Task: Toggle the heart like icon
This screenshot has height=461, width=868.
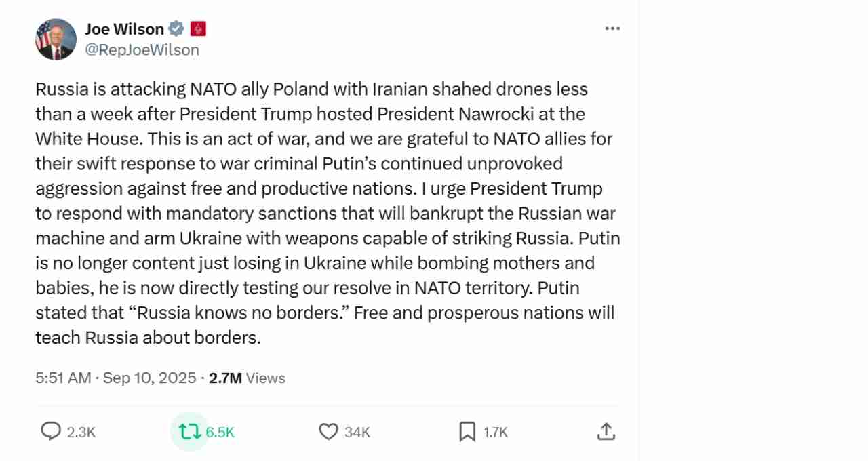Action: [328, 431]
